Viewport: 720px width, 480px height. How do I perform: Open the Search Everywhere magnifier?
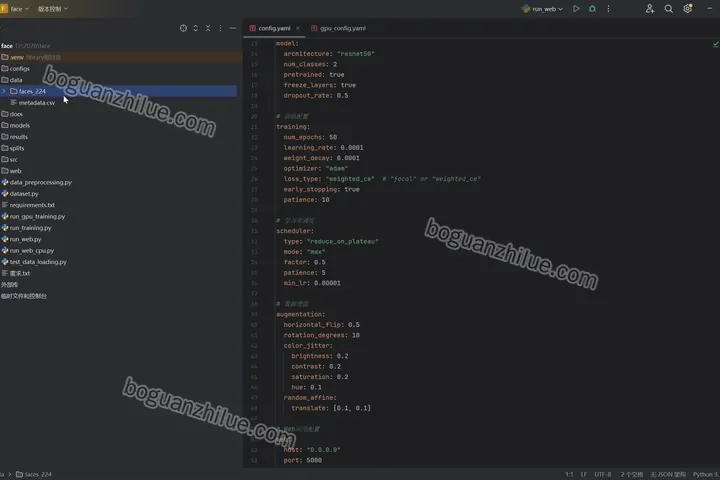[x=669, y=9]
